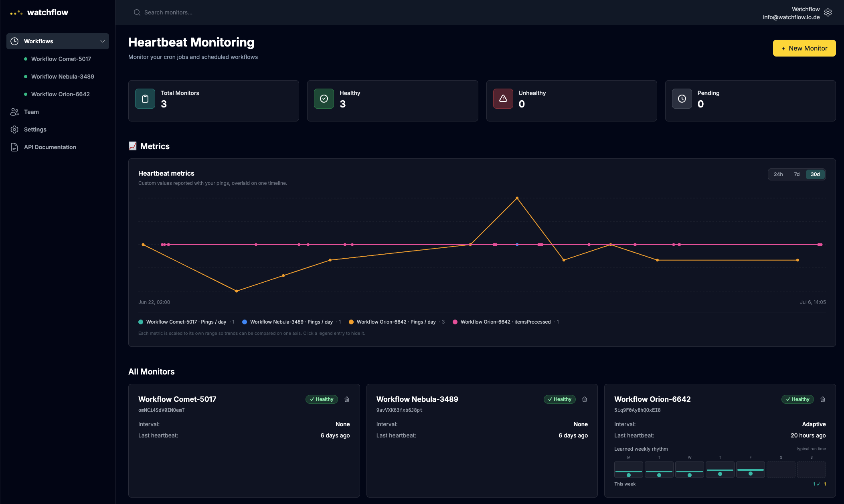
Task: Open the Workflow Nebula-3489 monitor card title
Action: coord(417,399)
